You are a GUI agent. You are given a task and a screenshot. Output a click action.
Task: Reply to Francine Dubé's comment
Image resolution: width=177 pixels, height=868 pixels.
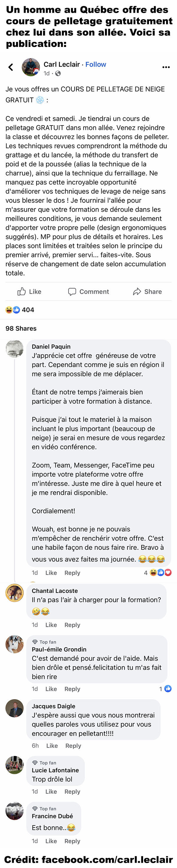click(x=72, y=841)
